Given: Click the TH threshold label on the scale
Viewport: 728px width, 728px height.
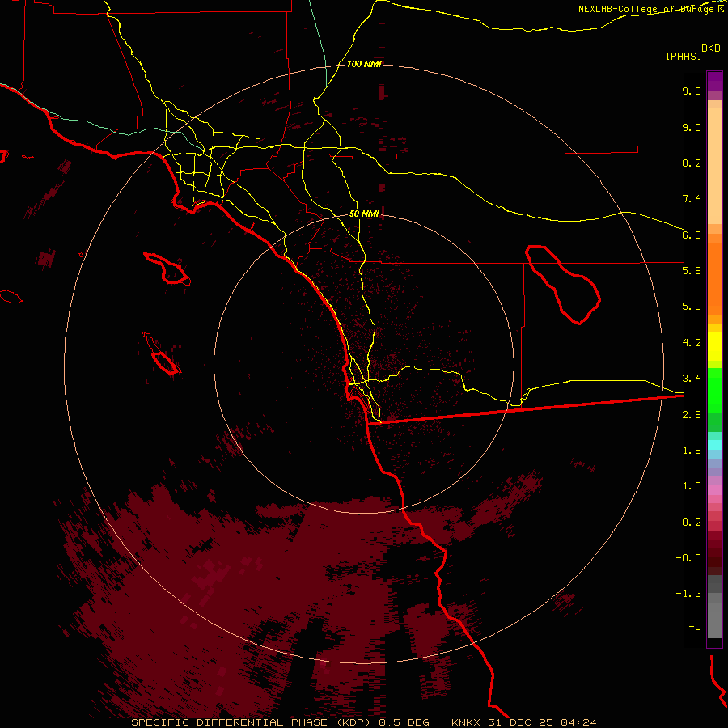Looking at the screenshot, I should pyautogui.click(x=695, y=630).
